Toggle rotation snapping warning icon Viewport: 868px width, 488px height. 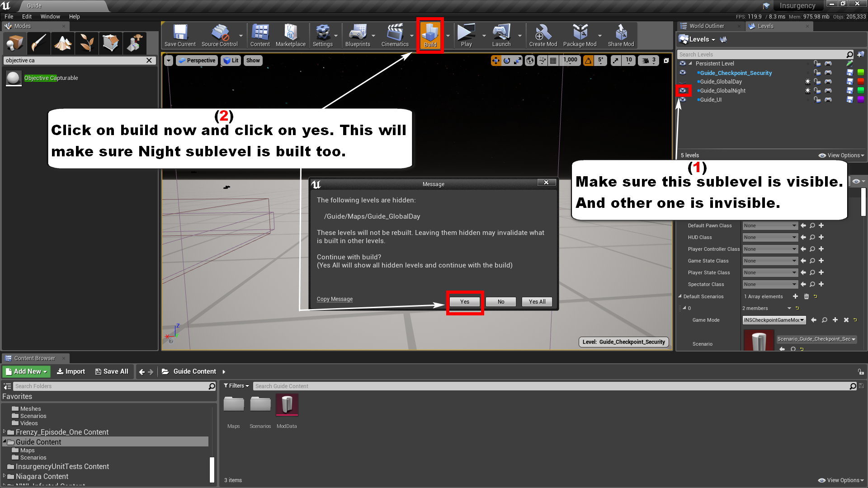pos(588,61)
